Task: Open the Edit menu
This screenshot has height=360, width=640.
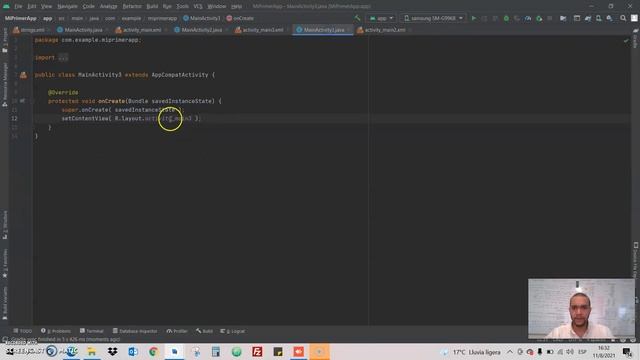Action: (x=31, y=6)
